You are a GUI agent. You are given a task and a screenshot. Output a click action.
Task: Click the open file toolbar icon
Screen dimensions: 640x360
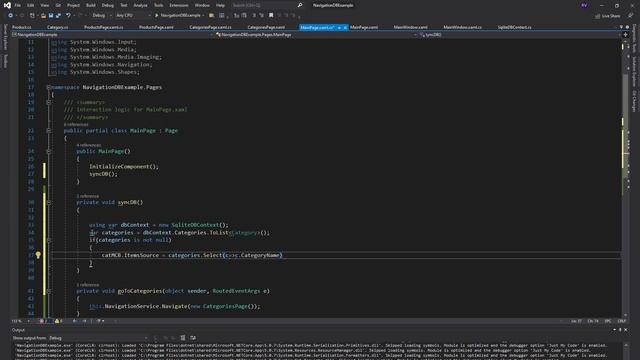tap(43, 16)
